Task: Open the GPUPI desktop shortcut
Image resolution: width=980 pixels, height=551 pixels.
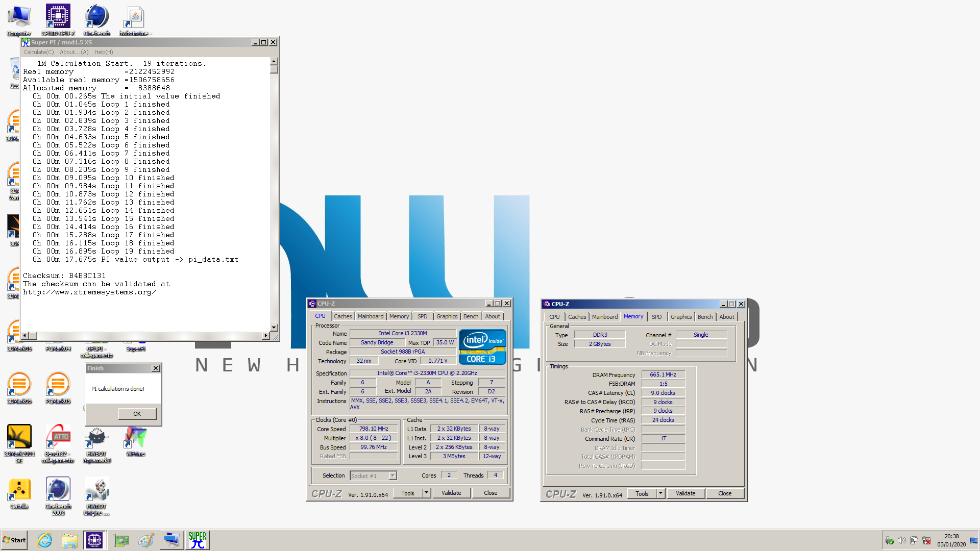Action: [x=96, y=350]
